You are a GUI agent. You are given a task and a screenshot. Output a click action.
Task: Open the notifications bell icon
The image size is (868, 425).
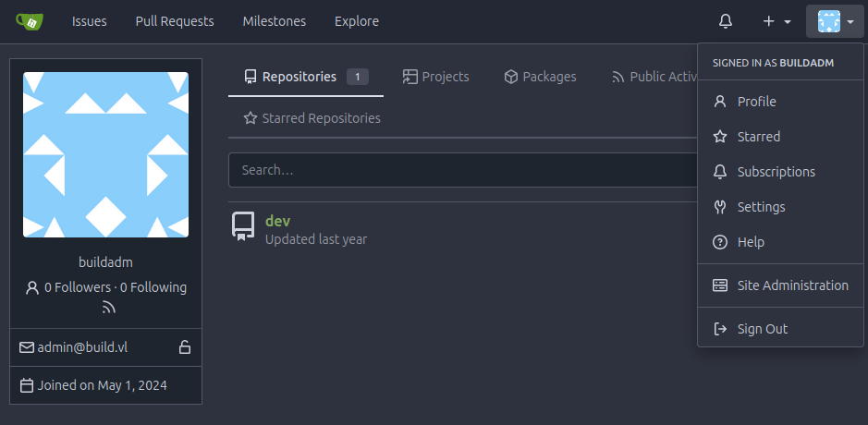(726, 21)
